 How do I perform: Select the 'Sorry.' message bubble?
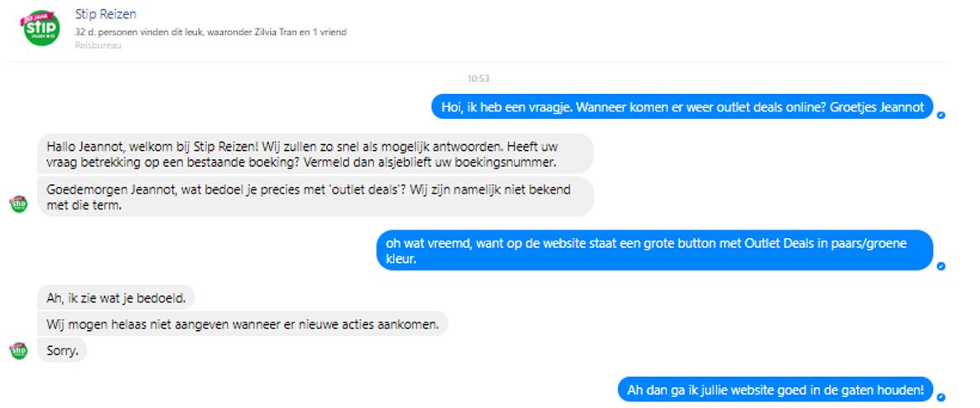[x=63, y=350]
